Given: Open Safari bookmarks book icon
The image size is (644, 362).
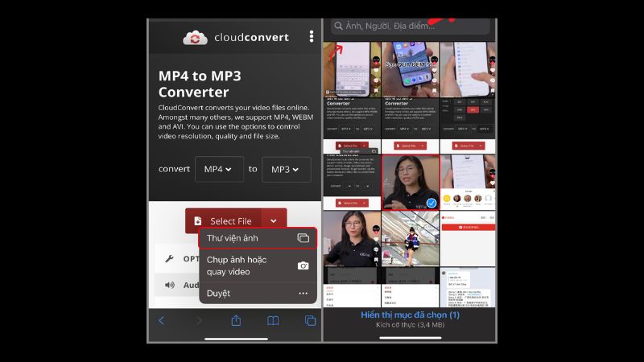Looking at the screenshot, I should click(x=273, y=320).
